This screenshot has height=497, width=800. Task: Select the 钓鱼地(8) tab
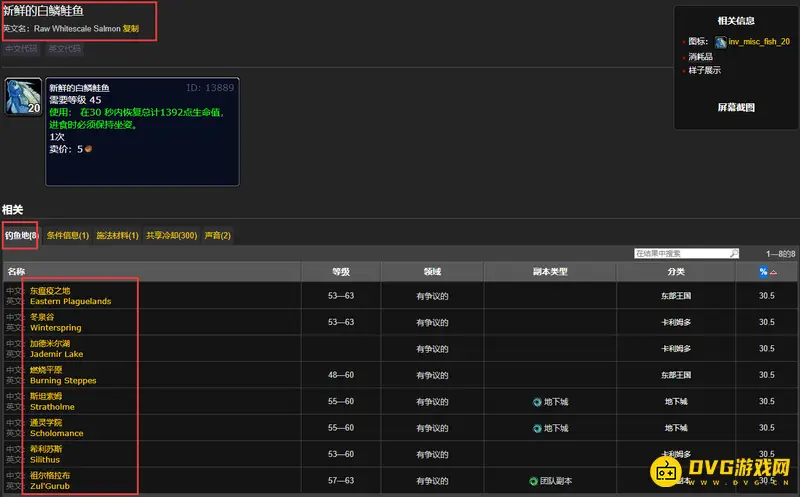click(21, 235)
